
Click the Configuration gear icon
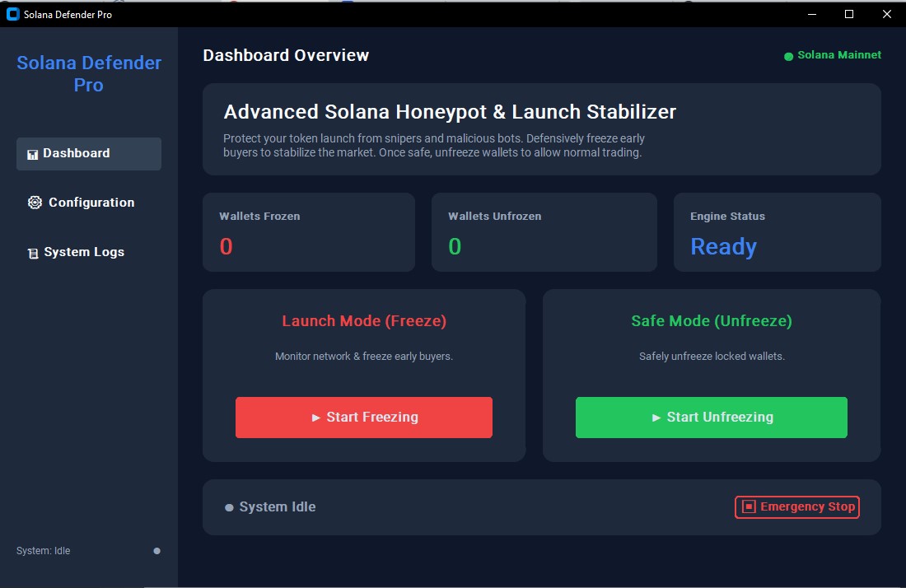click(x=35, y=202)
